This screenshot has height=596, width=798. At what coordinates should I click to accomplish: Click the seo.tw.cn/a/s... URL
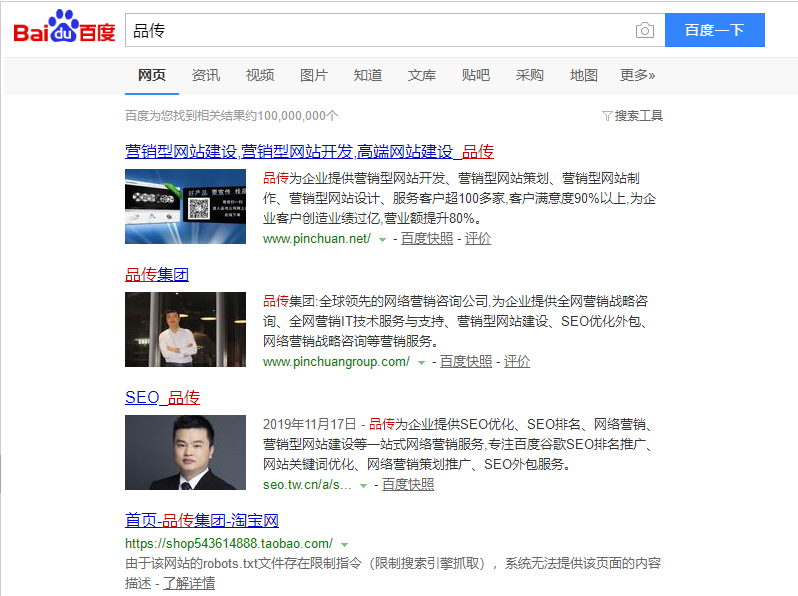307,485
